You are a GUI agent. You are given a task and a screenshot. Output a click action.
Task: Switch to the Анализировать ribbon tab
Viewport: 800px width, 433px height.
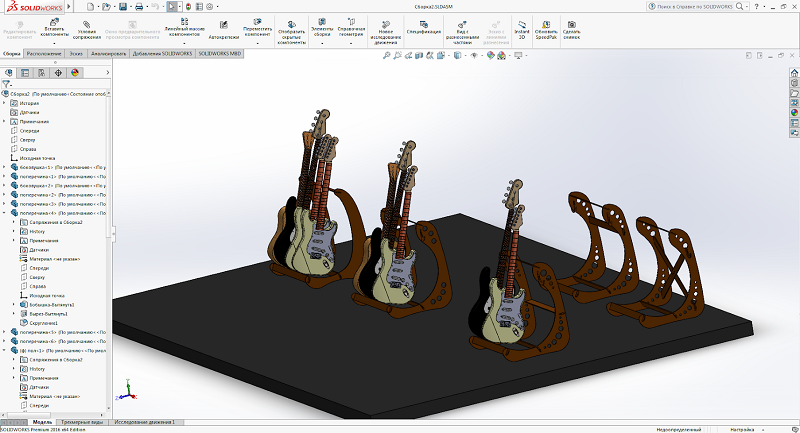point(108,53)
